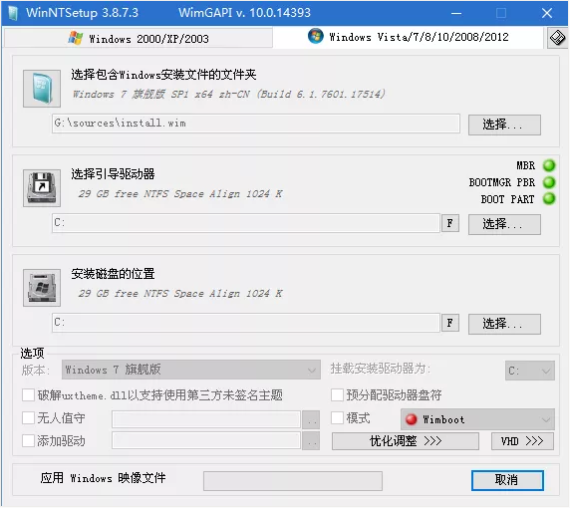Choose install drive via Select button

tap(504, 324)
